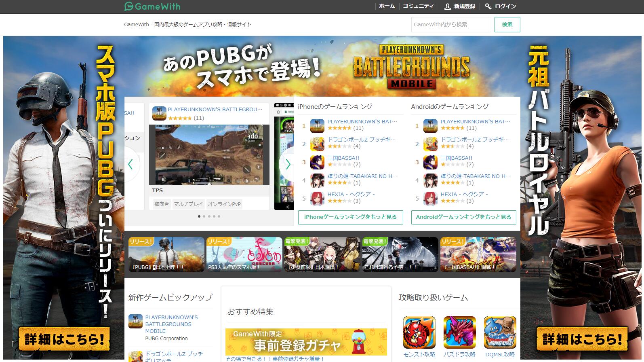The image size is (644, 362).
Task: Click the 検索 search button
Action: [x=507, y=25]
